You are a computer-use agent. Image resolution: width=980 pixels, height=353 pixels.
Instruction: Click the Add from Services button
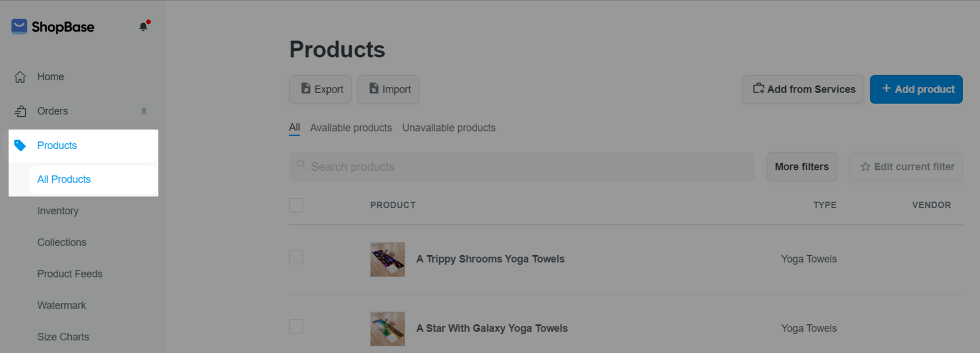[802, 89]
